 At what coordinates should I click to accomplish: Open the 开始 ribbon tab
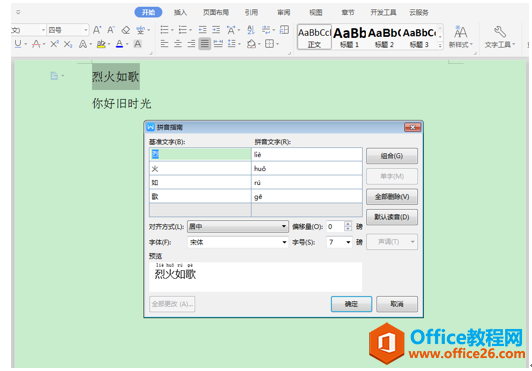click(x=148, y=12)
